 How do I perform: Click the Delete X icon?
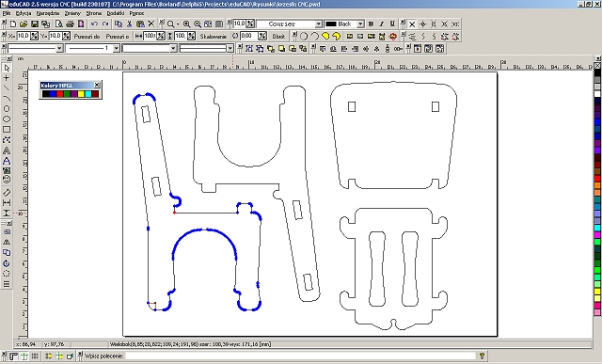click(x=151, y=24)
